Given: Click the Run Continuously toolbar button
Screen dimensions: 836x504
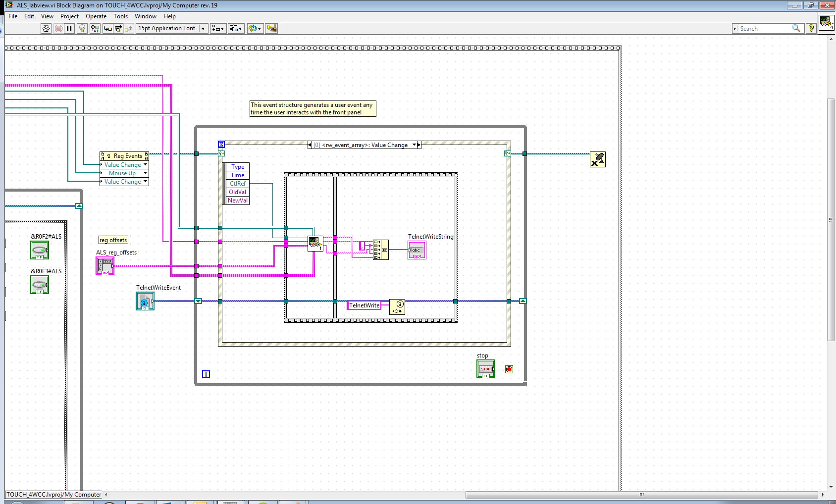Looking at the screenshot, I should (x=46, y=28).
